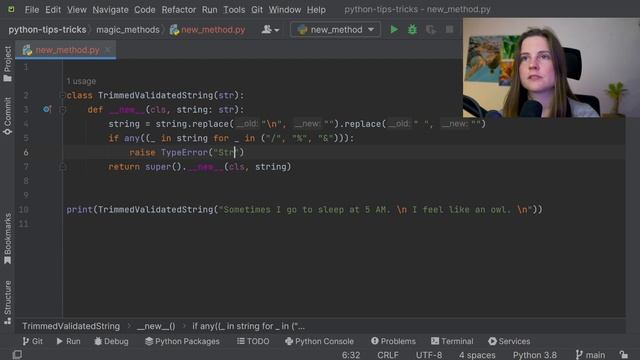Screen dimensions: 640x360
Task: Click TrimmedValidatedString in editor breadcrumbs
Action: click(x=71, y=326)
